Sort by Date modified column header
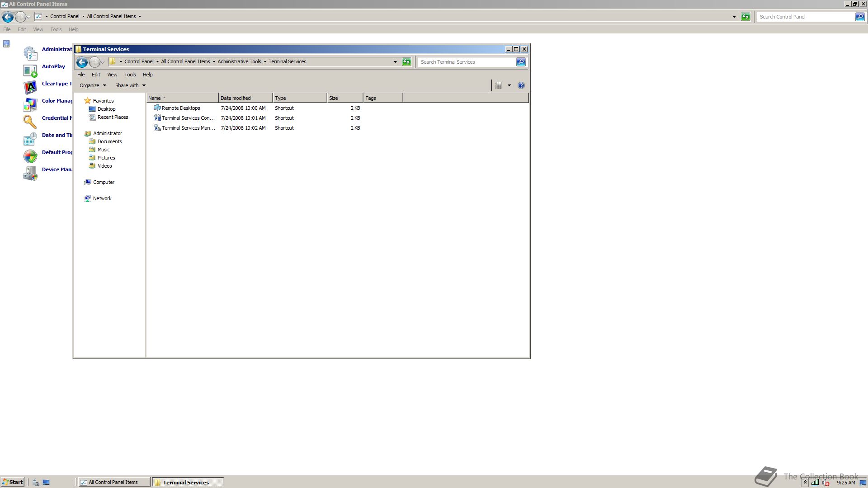This screenshot has width=868, height=488. (245, 98)
